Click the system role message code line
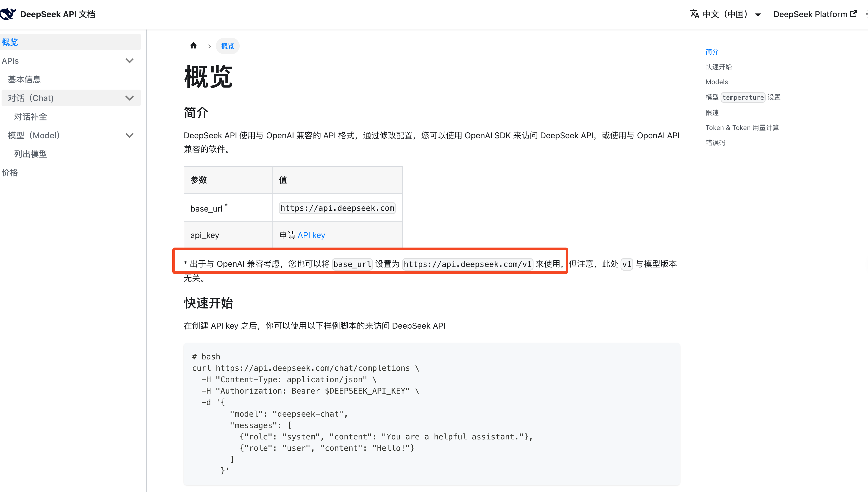Viewport: 868px width, 492px height. [x=386, y=437]
